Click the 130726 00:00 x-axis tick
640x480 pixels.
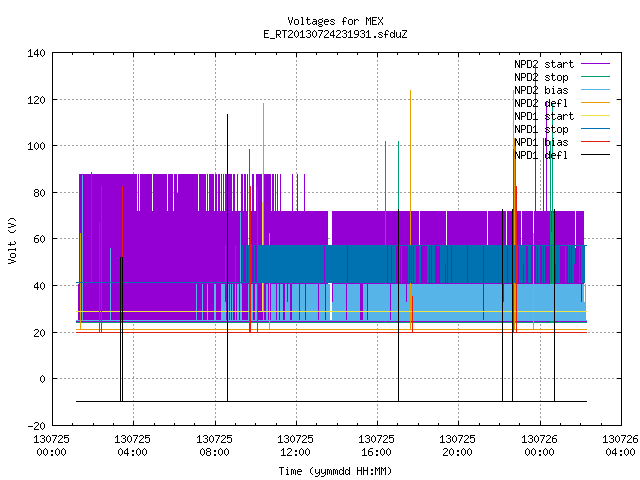[x=539, y=446]
